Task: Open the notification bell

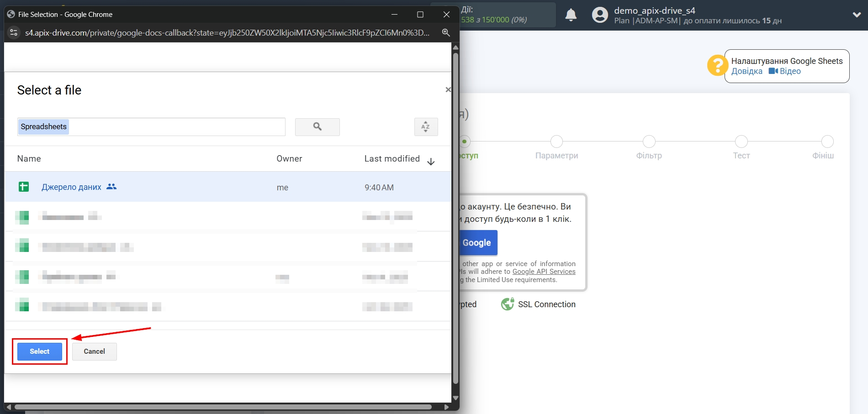Action: pos(571,15)
